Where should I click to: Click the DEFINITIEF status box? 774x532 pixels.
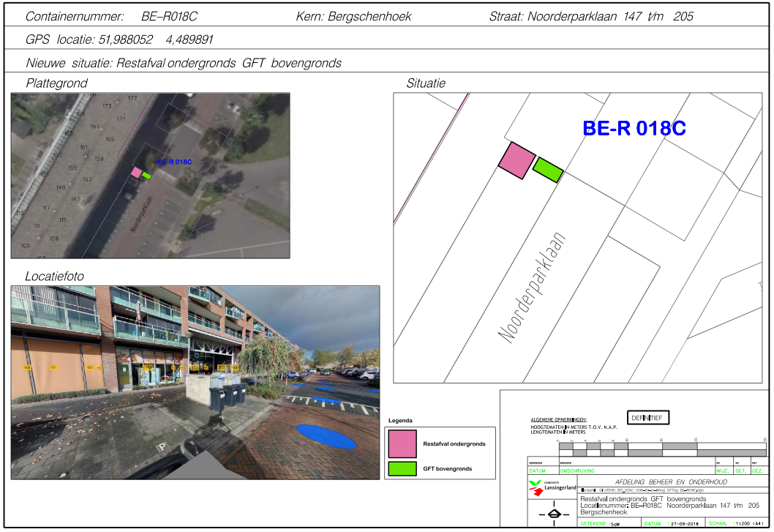(648, 418)
